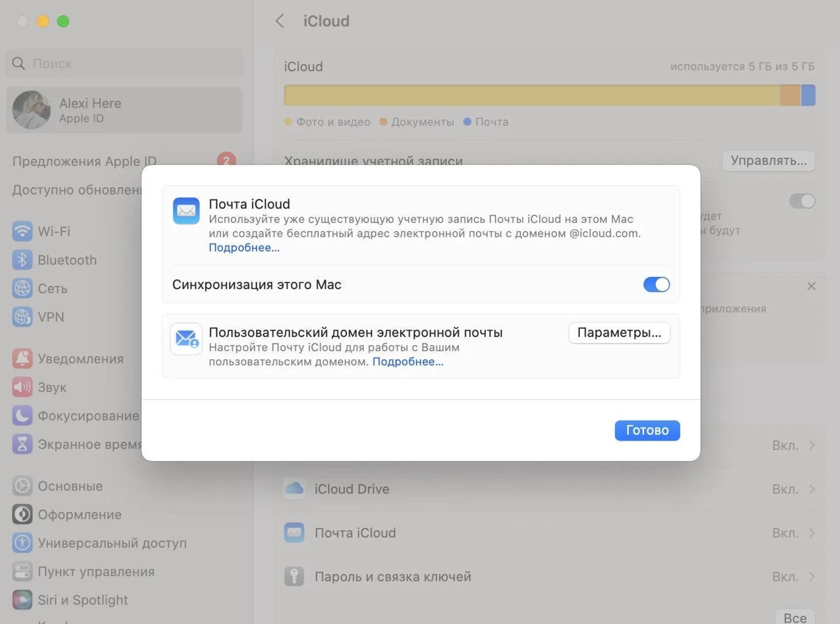Open the Оформление icon in sidebar
The image size is (840, 624).
(x=22, y=514)
